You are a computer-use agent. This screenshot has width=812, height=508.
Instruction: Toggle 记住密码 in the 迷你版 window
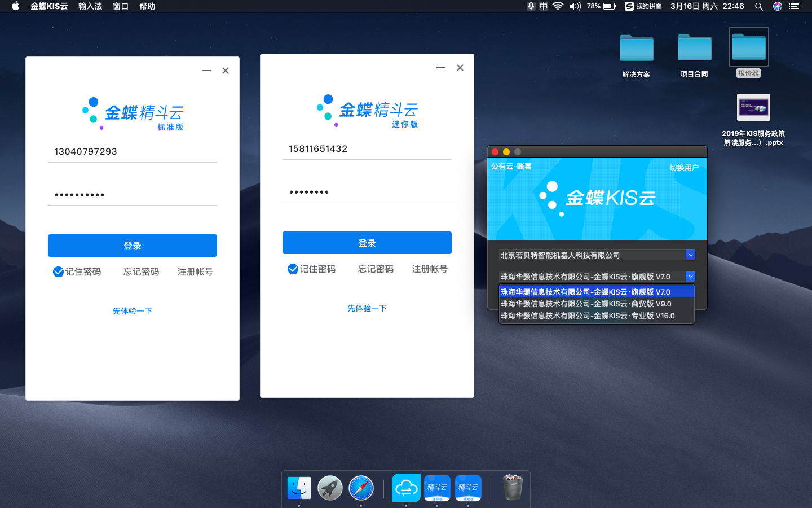(x=293, y=269)
